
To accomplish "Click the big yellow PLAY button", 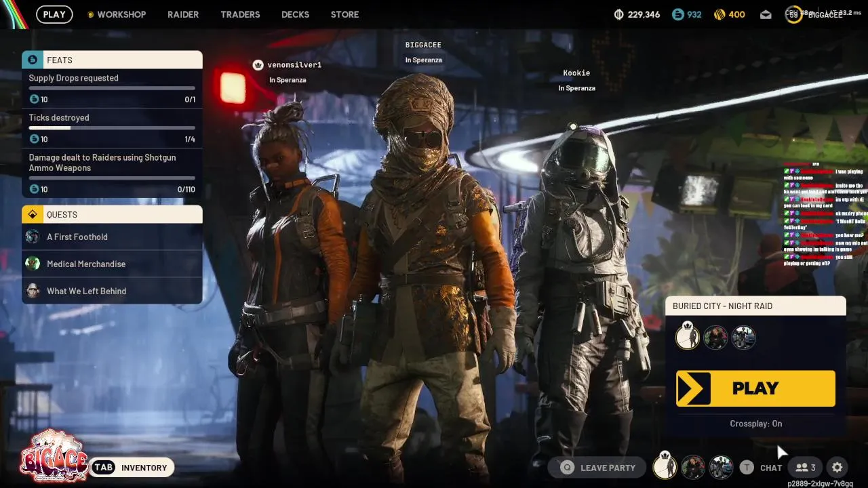I will coord(755,388).
